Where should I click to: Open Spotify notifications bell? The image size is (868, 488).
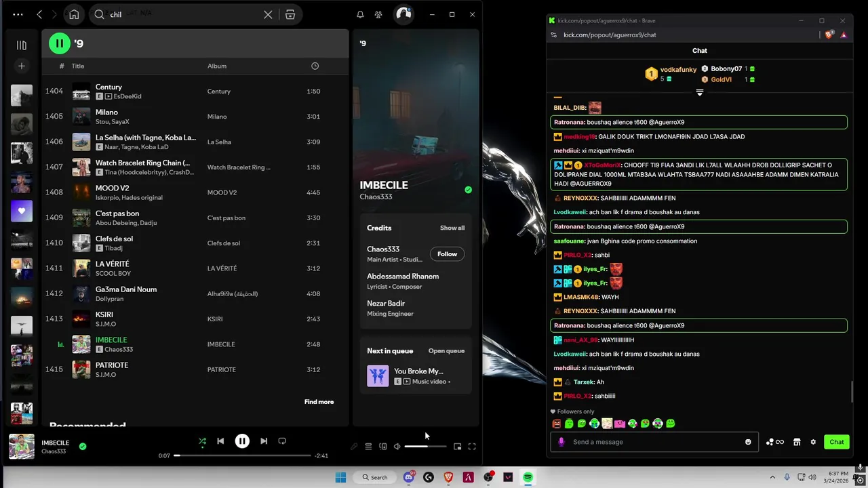pos(360,14)
